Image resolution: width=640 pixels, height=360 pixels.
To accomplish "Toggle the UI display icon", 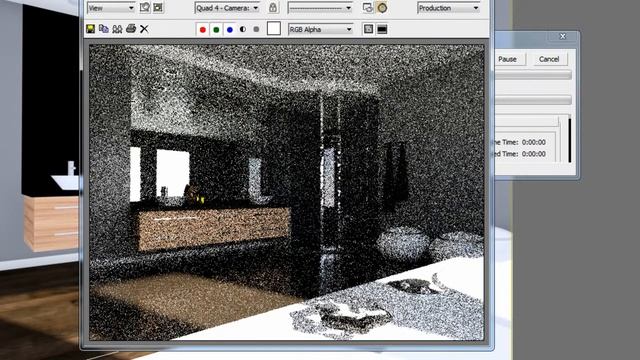I will tap(382, 29).
